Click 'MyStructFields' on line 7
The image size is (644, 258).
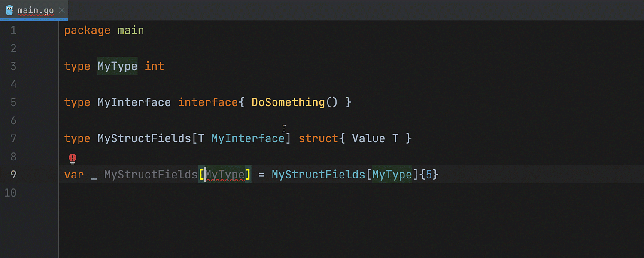[144, 138]
